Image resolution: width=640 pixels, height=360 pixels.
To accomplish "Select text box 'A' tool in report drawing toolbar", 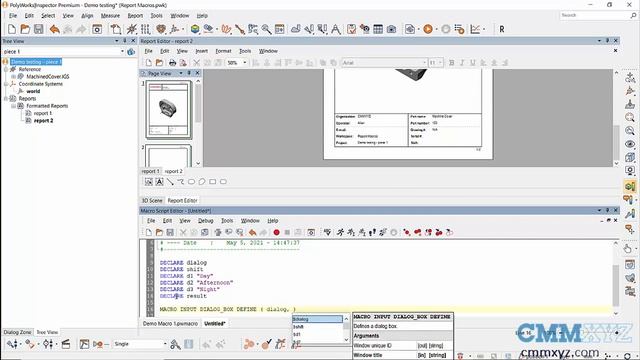I will pos(159,182).
